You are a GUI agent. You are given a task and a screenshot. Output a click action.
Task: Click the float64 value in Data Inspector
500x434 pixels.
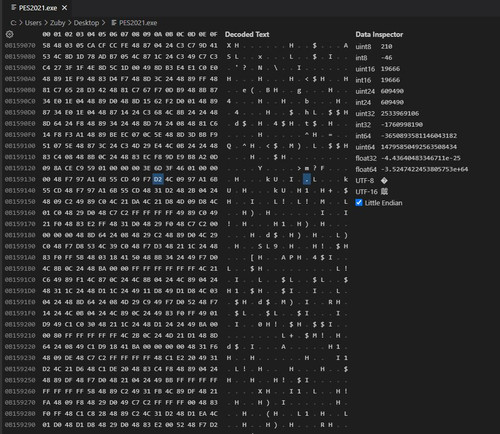424,169
